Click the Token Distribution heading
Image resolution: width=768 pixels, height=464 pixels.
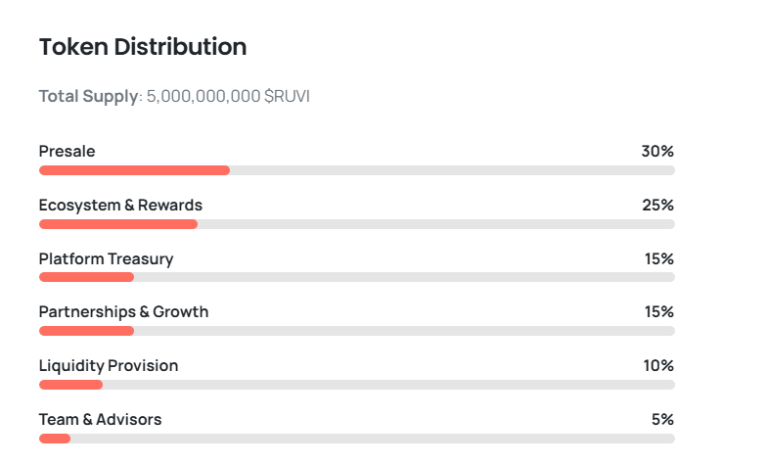(x=142, y=46)
